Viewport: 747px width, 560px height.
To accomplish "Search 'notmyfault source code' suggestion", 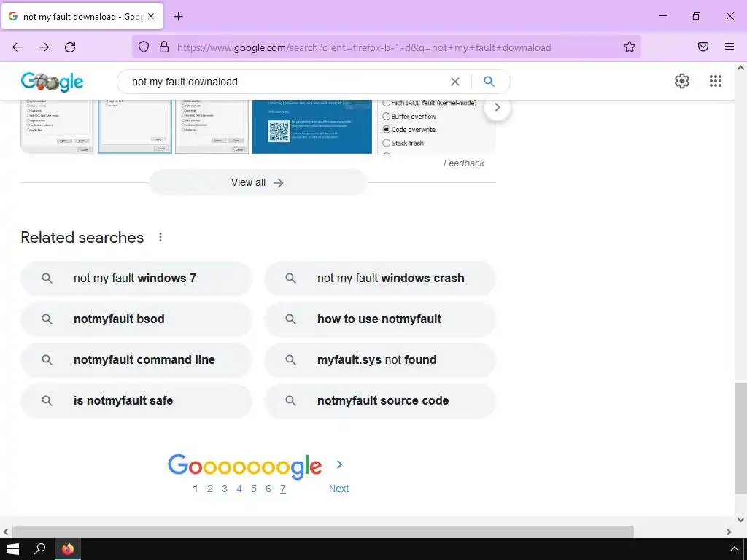I will [x=379, y=400].
